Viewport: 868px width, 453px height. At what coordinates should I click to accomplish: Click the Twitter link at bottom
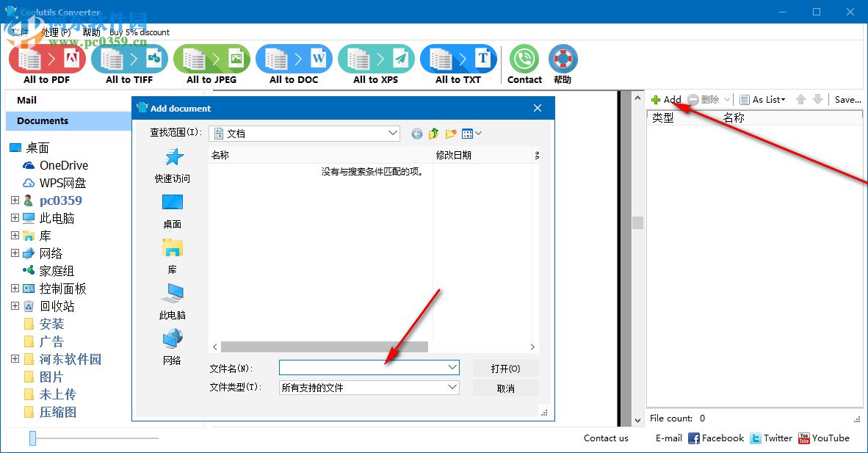coord(772,438)
